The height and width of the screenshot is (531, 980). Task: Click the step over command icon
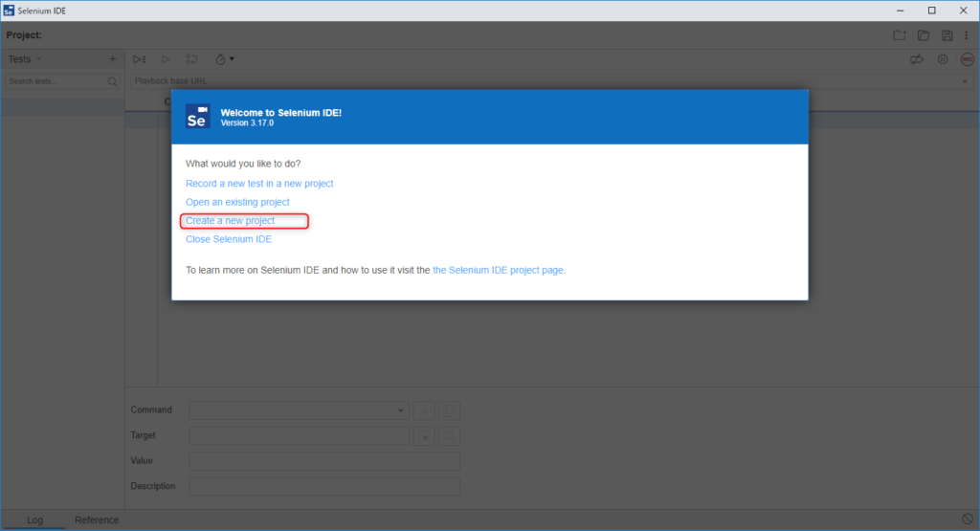click(x=191, y=59)
